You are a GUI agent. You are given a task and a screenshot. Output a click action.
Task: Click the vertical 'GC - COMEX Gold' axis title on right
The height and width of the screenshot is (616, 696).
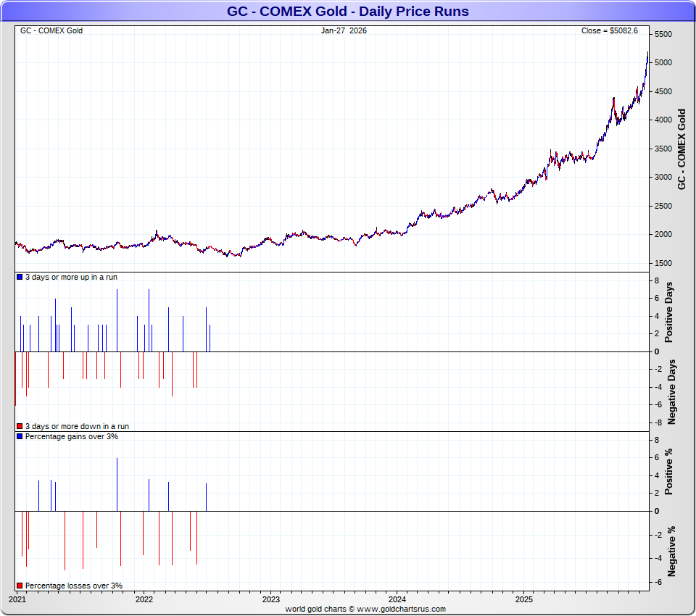click(681, 149)
